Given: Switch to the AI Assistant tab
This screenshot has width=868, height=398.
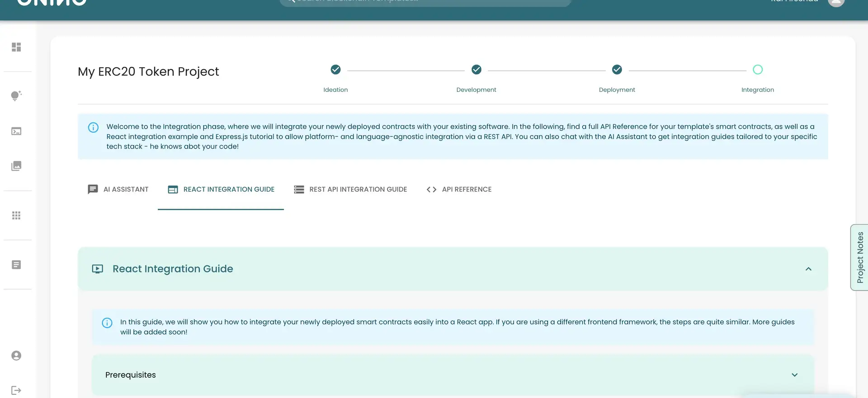Looking at the screenshot, I should click(118, 190).
